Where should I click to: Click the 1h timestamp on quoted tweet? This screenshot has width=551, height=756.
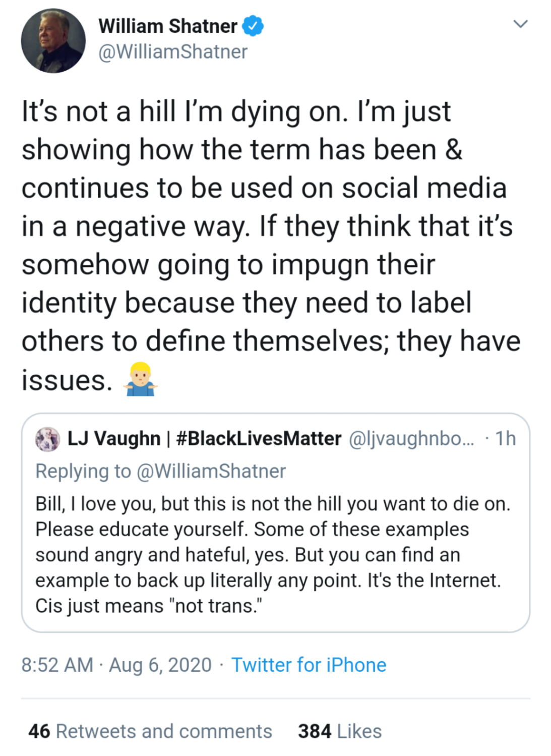click(505, 439)
